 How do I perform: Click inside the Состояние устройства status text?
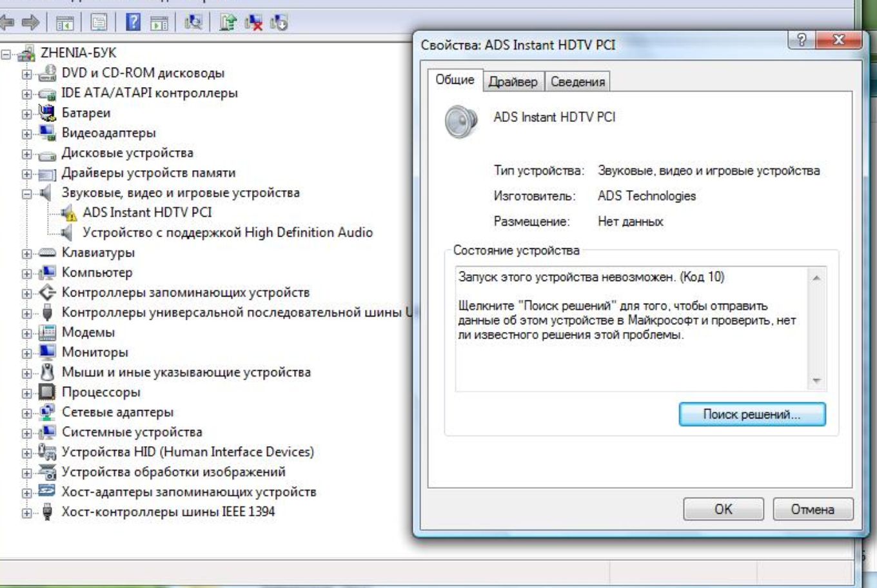click(x=632, y=328)
